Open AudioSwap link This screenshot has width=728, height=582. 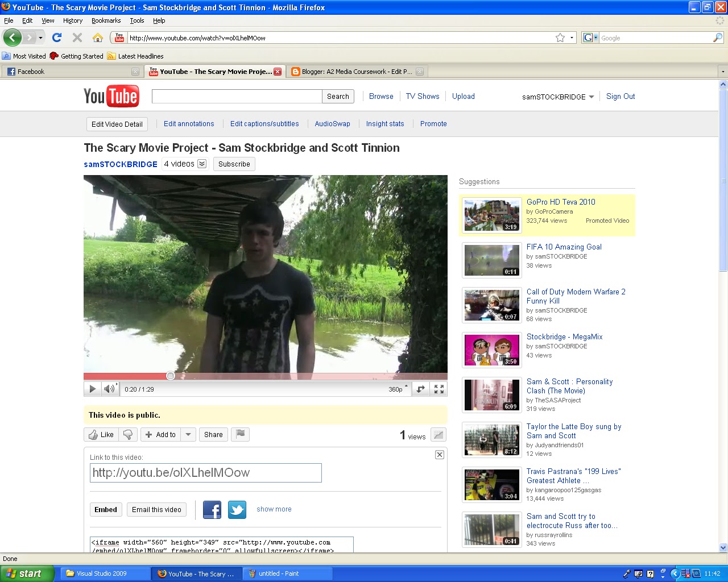pos(333,124)
